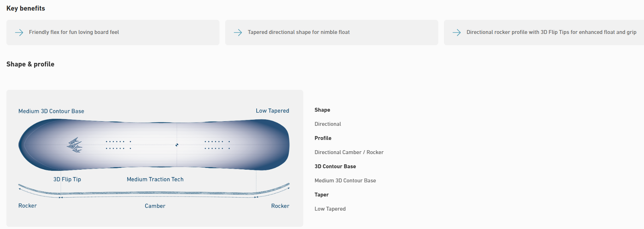
Task: Click arrow icon beside Tapered directional shape
Action: (238, 33)
